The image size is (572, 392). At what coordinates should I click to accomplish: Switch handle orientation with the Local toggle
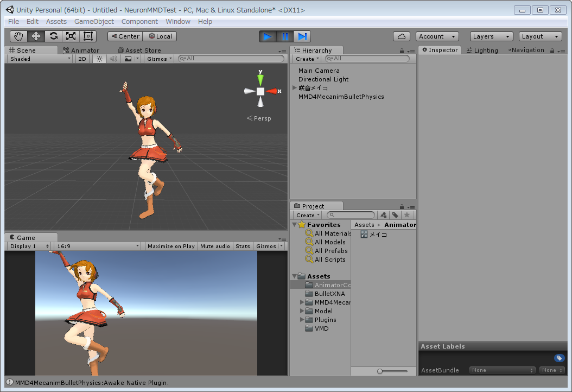[160, 36]
